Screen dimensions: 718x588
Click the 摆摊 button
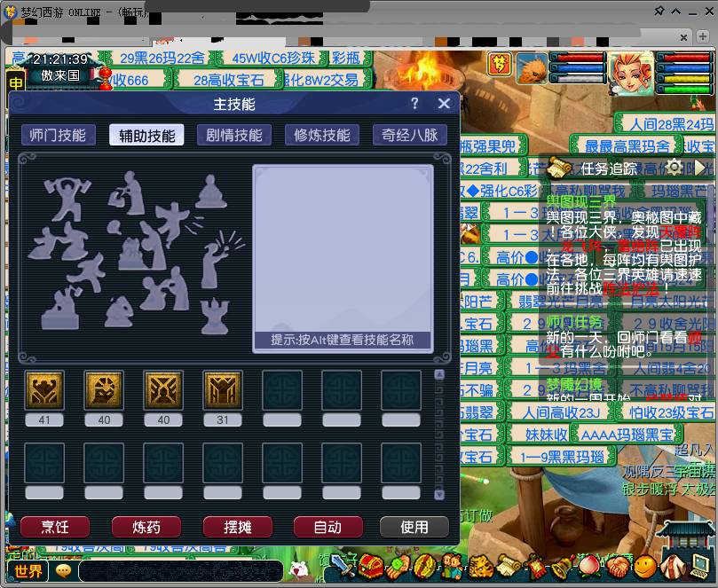pyautogui.click(x=237, y=527)
